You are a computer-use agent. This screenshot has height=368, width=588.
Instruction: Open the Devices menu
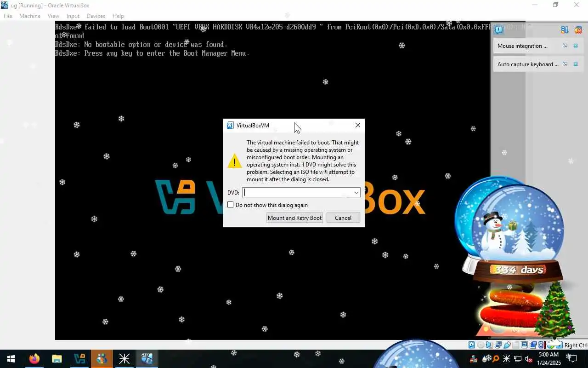coord(96,16)
